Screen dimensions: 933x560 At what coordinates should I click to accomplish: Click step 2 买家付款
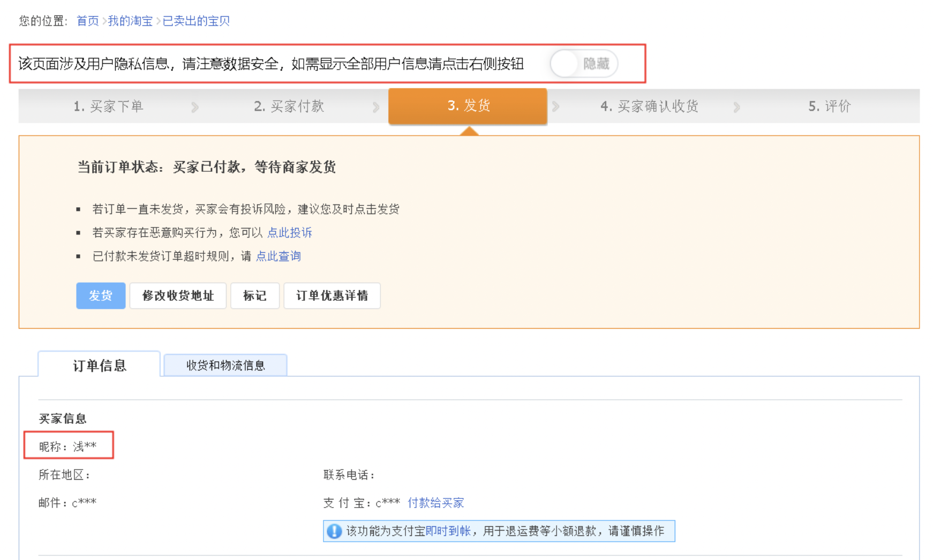[289, 106]
